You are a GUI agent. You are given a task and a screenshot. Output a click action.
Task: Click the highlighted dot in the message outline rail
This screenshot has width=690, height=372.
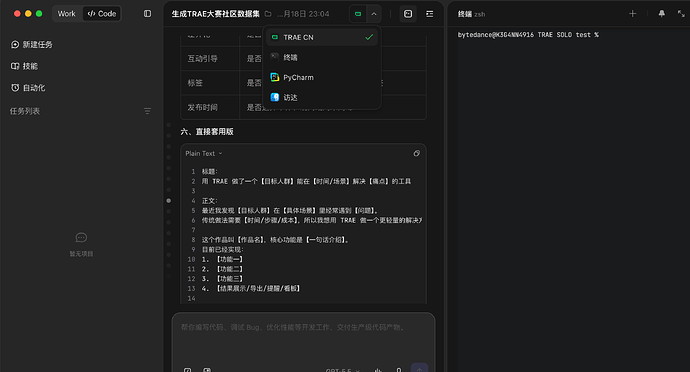point(169,200)
